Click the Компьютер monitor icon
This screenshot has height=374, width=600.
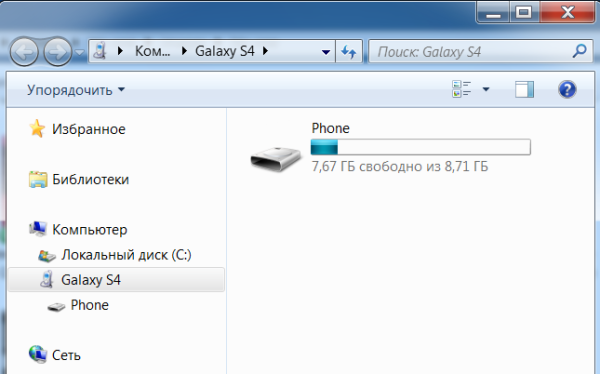[x=38, y=229]
